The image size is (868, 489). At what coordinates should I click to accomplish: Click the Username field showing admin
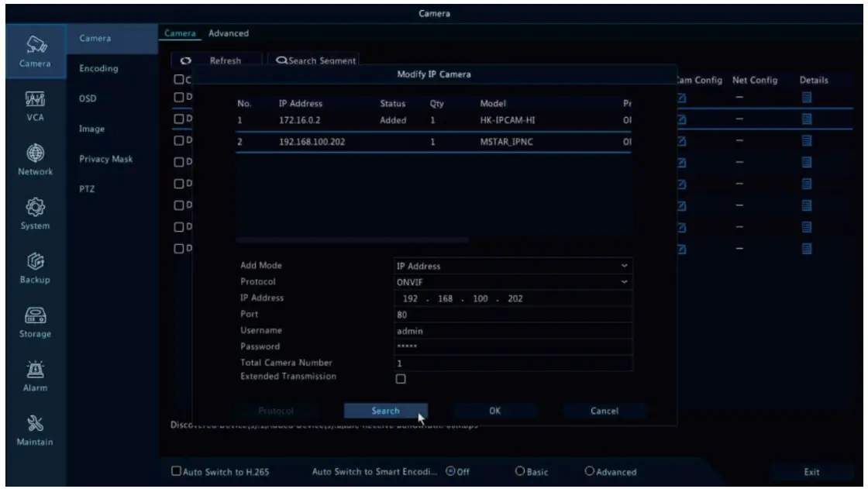coord(512,331)
